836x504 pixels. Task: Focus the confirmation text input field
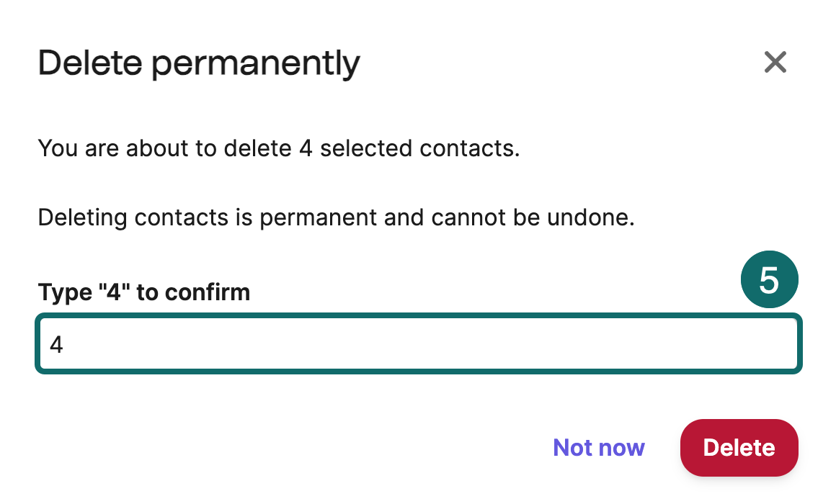pos(418,344)
